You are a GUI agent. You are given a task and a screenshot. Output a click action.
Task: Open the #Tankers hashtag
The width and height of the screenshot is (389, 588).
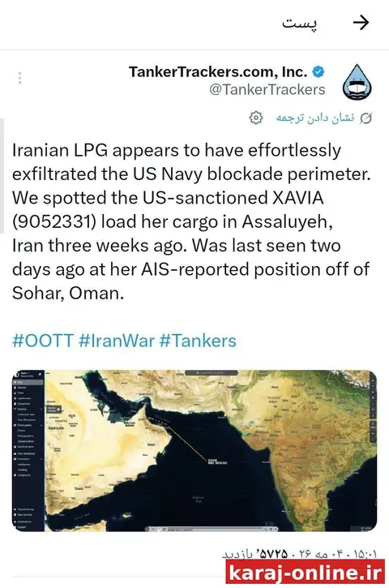[198, 341]
